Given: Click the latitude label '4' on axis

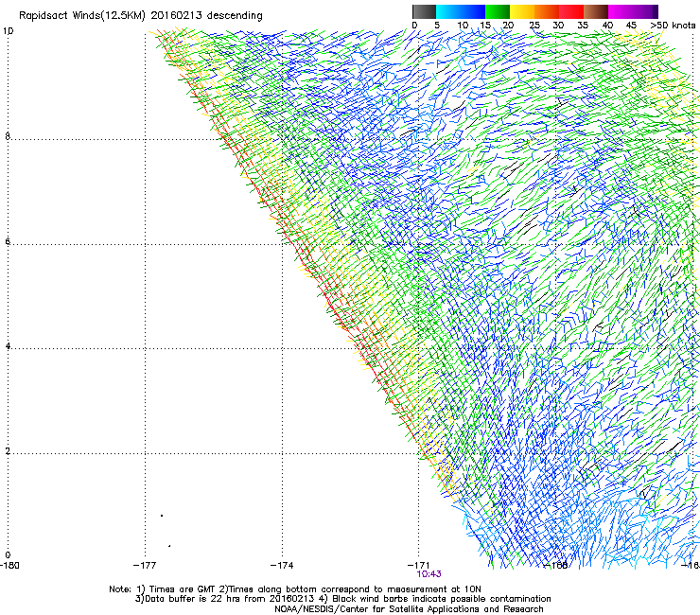Looking at the screenshot, I should click(x=8, y=346).
